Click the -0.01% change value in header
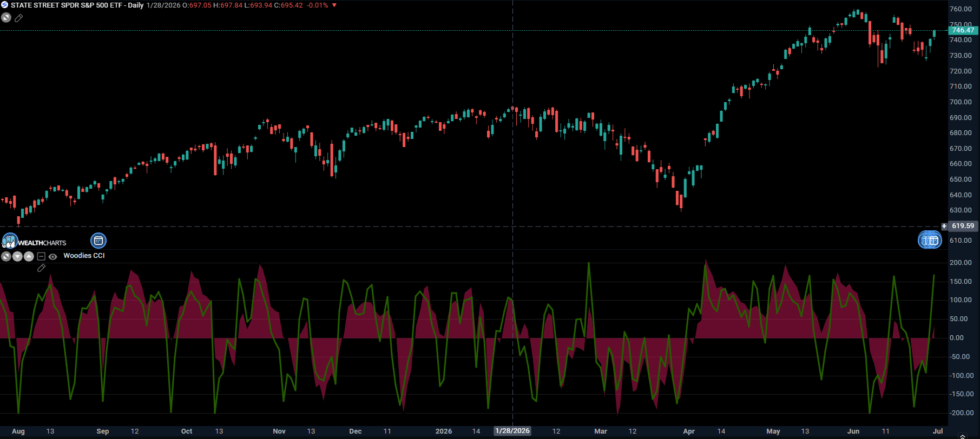 pos(317,5)
